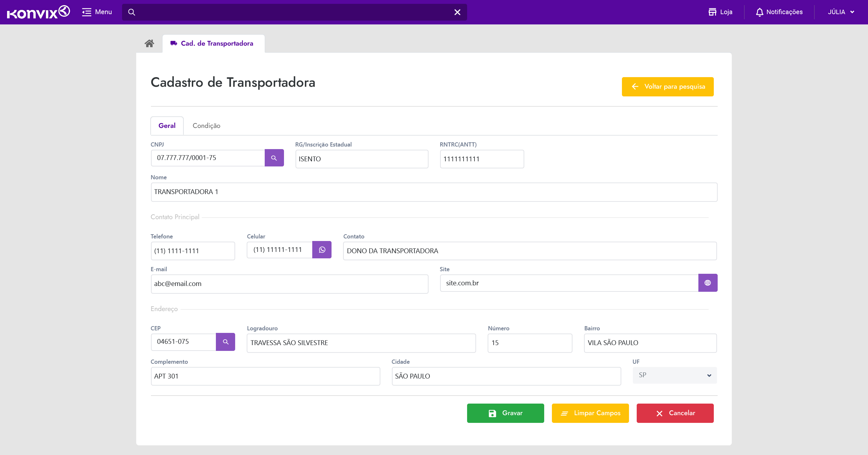Image resolution: width=868 pixels, height=455 pixels.
Task: Expand the UF state dropdown
Action: tap(674, 375)
